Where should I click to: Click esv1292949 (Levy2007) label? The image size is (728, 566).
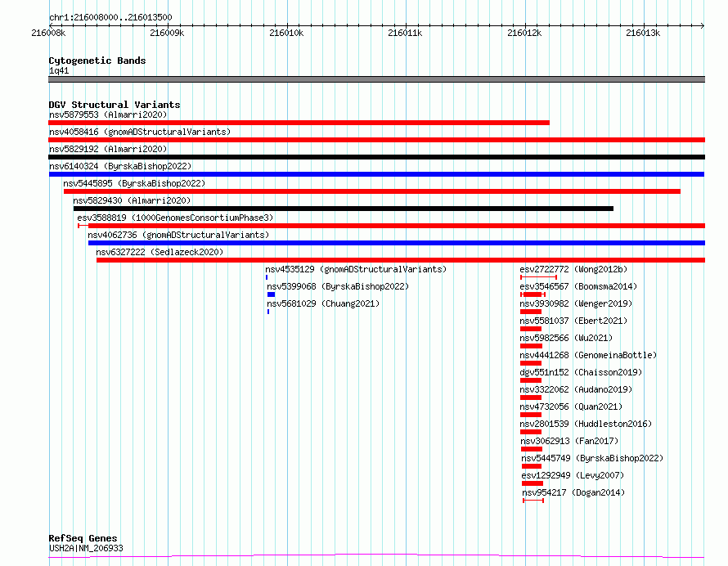point(573,475)
